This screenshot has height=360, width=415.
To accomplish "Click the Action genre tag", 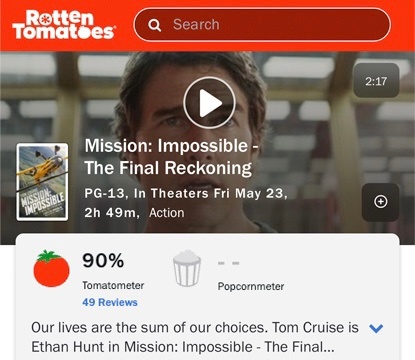I will (167, 213).
